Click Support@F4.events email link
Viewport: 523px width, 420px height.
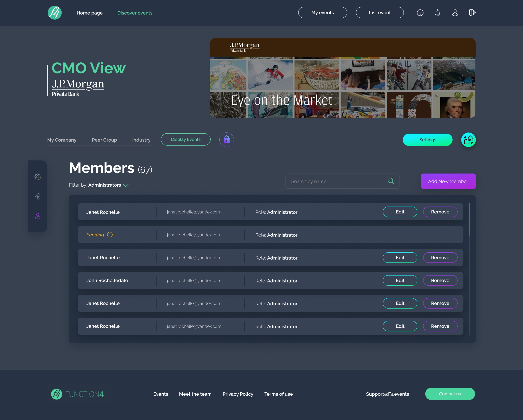coord(387,394)
